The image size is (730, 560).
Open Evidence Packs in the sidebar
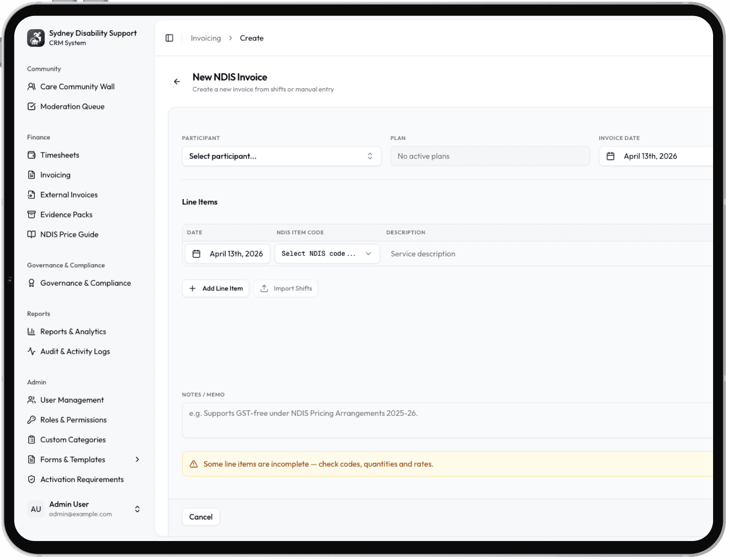67,215
